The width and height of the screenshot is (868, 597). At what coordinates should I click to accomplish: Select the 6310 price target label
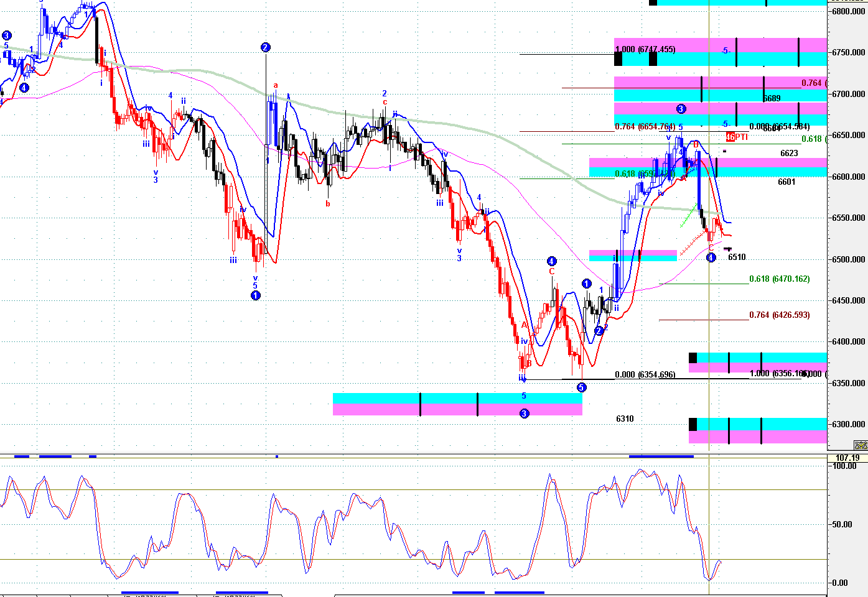click(625, 419)
